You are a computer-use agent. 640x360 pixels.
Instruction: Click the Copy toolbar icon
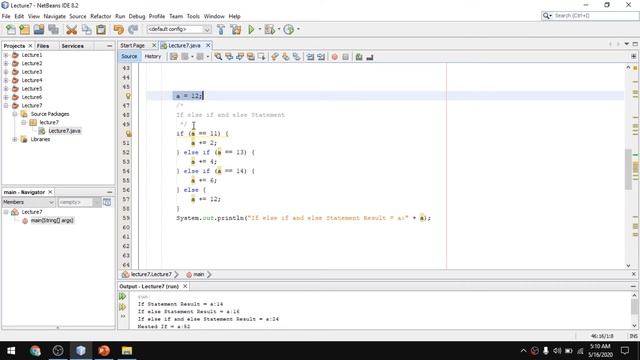pos(86,29)
